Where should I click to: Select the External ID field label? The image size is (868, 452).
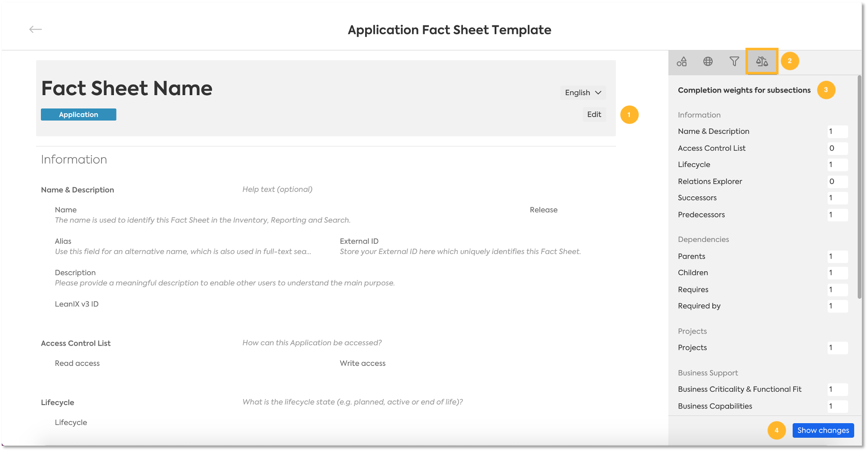coord(359,241)
